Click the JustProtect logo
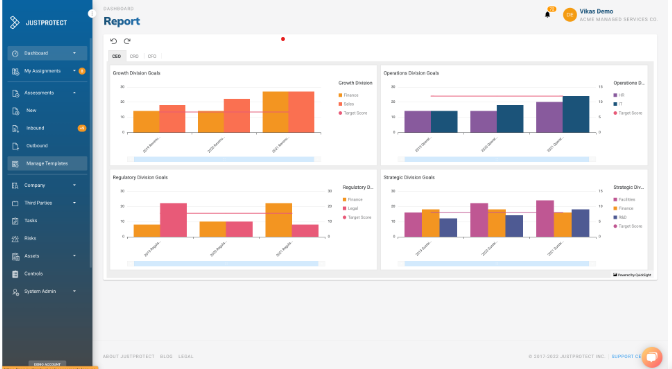This screenshot has height=369, width=672. coord(39,22)
